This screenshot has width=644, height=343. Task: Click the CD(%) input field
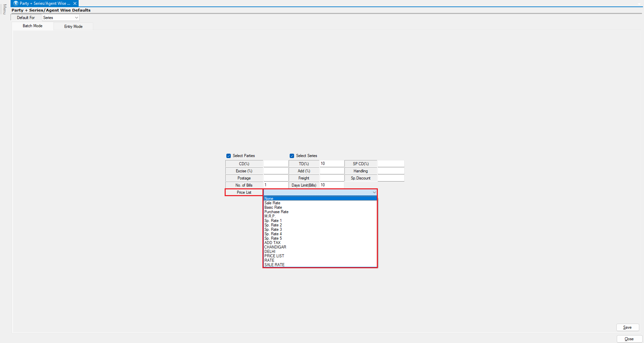[x=276, y=164]
